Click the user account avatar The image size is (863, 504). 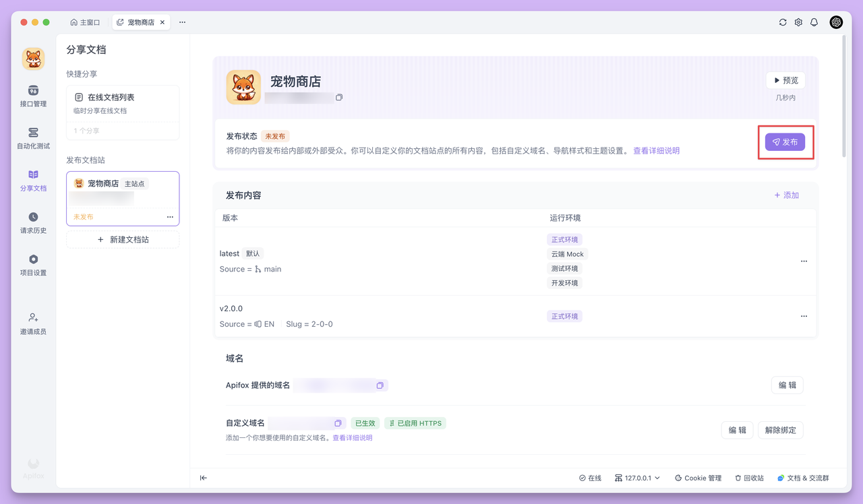836,22
